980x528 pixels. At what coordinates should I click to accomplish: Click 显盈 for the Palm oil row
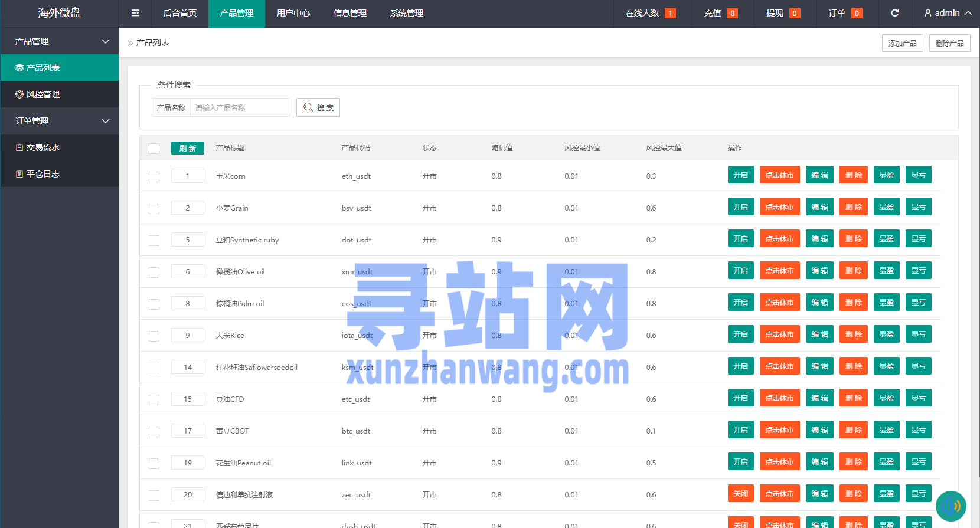(886, 303)
